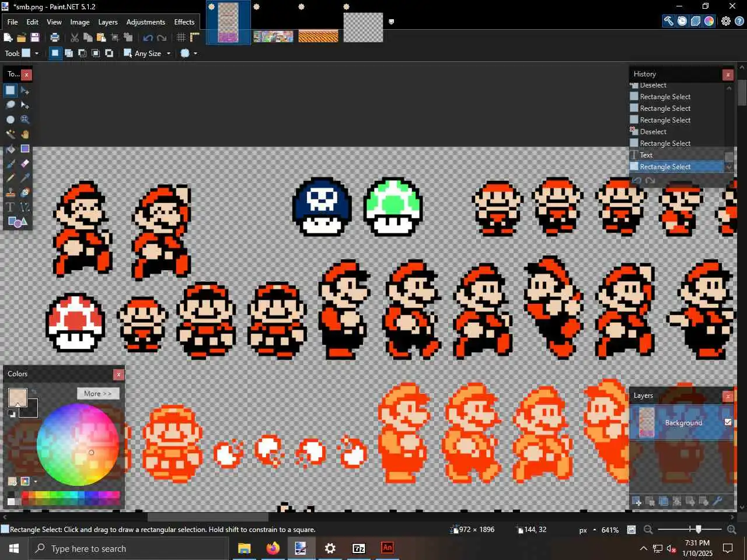Click the zoom out magnifier in status bar
The height and width of the screenshot is (560, 747).
tap(648, 530)
